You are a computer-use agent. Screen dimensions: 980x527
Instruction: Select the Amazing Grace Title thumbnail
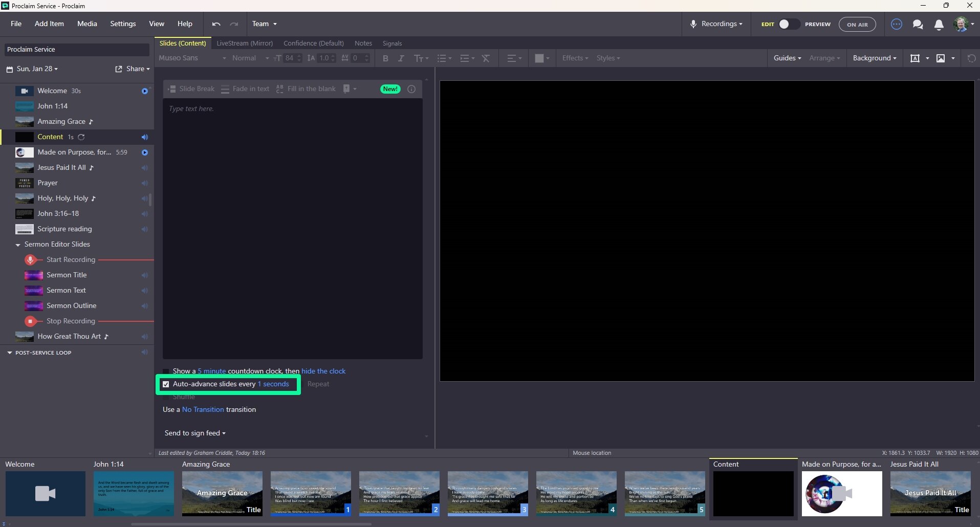click(222, 493)
